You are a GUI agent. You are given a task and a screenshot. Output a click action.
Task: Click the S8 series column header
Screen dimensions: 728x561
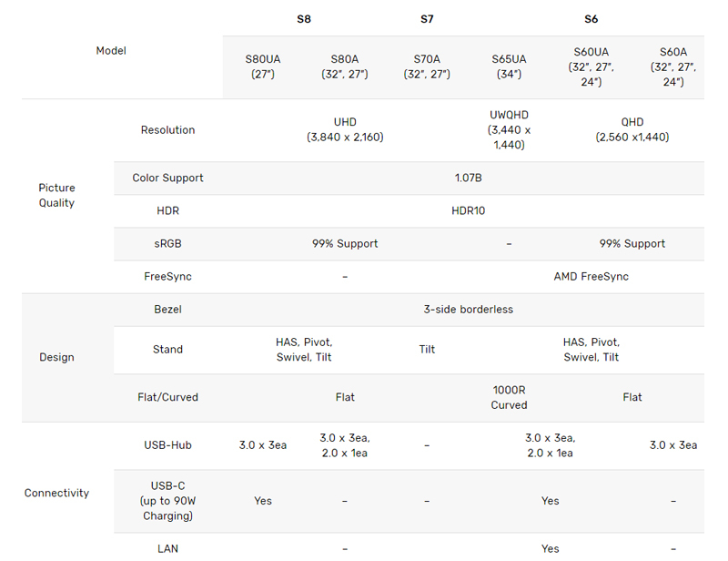tap(304, 18)
